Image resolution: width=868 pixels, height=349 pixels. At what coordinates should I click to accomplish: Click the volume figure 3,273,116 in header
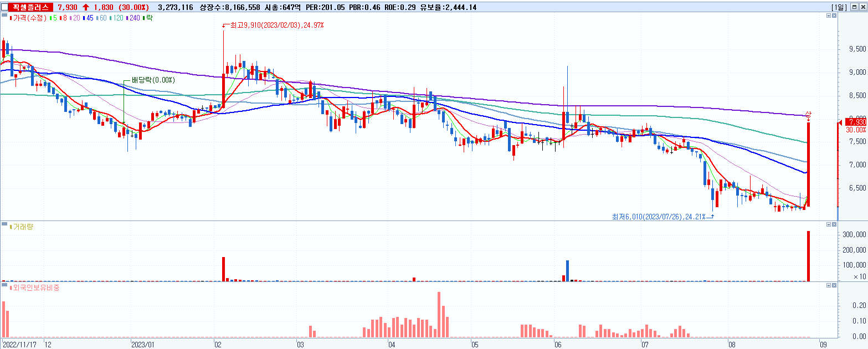pyautogui.click(x=176, y=7)
